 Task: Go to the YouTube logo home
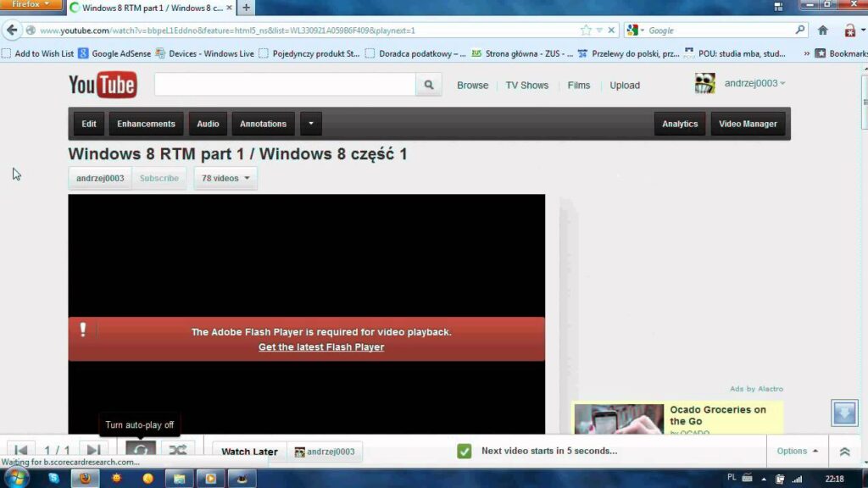pyautogui.click(x=103, y=85)
